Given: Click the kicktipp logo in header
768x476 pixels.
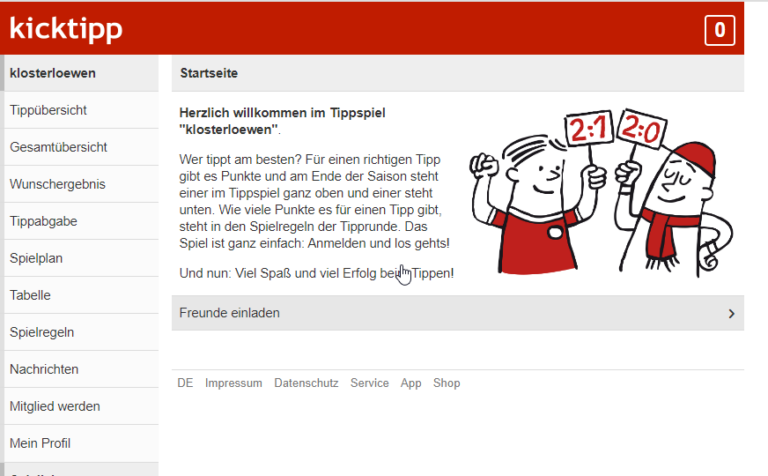Looking at the screenshot, I should tap(66, 29).
